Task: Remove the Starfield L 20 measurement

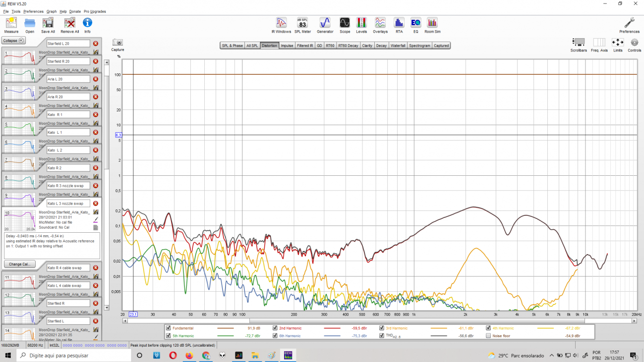Action: 96,44
